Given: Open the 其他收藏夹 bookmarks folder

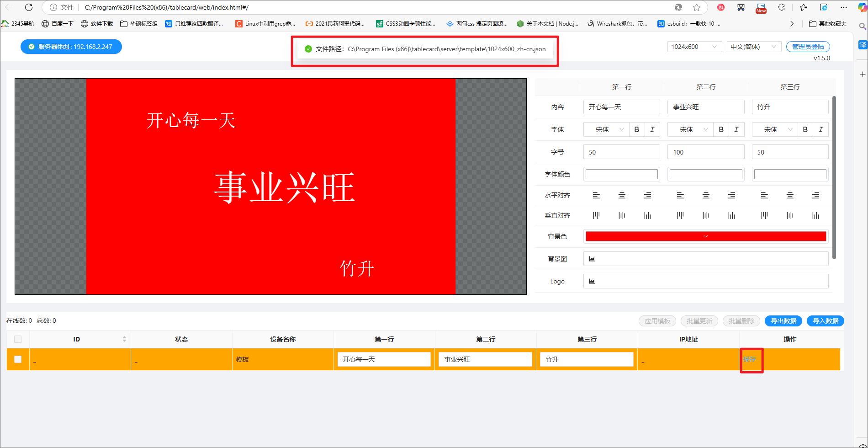Looking at the screenshot, I should click(x=827, y=24).
